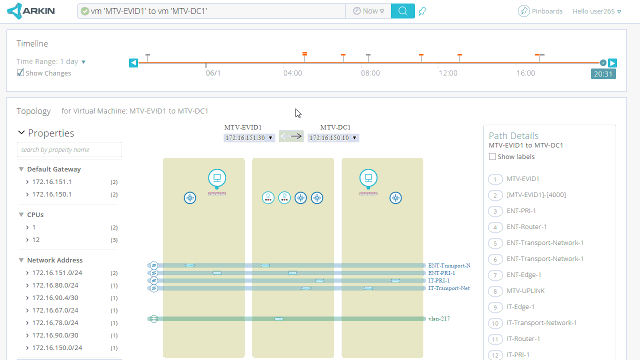Expand the 172.16.80.0/24 network entry
Screen dimensions: 640x360
pos(27,286)
